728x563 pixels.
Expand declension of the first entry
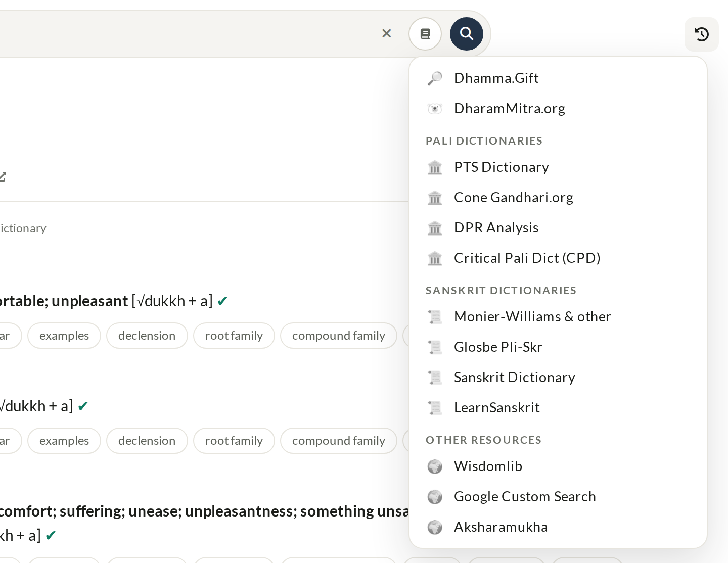click(147, 336)
